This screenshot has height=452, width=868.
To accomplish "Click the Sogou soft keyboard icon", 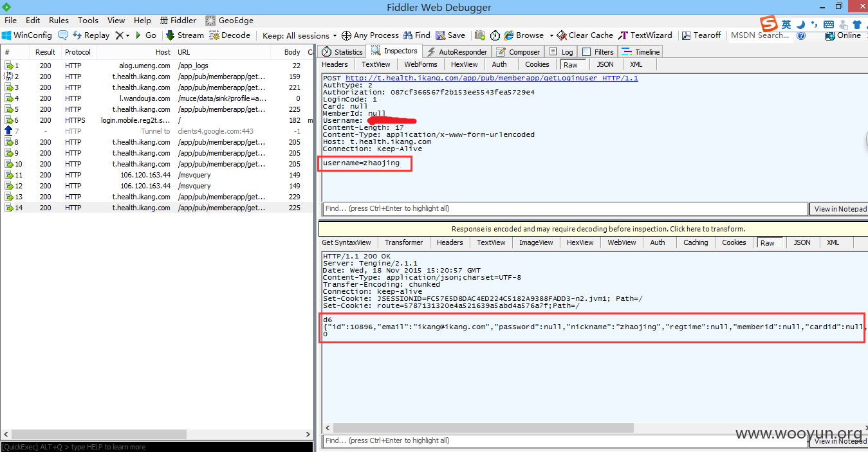I will (x=829, y=24).
